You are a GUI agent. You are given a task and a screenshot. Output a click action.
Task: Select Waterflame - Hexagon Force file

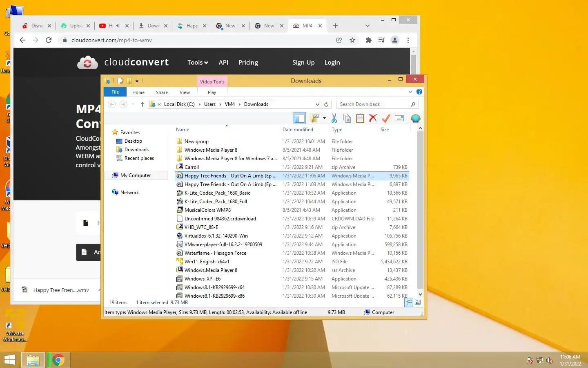pos(215,253)
